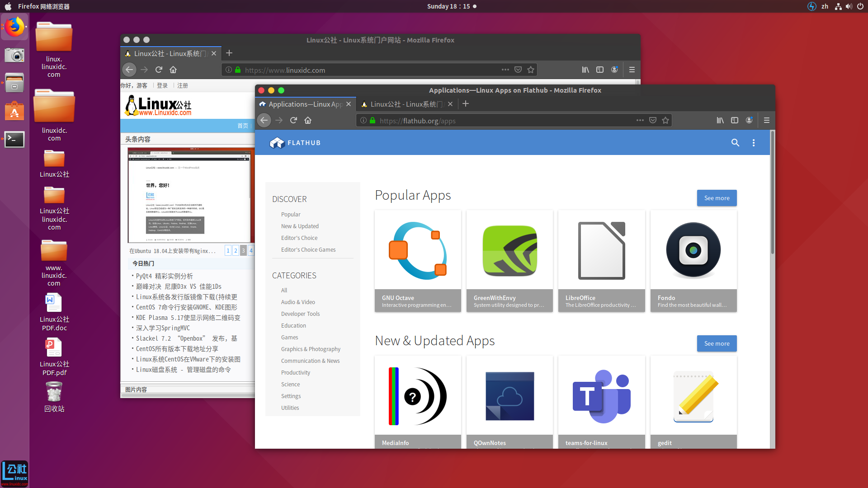
Task: Save flathub.org page to Pocket
Action: (653, 120)
